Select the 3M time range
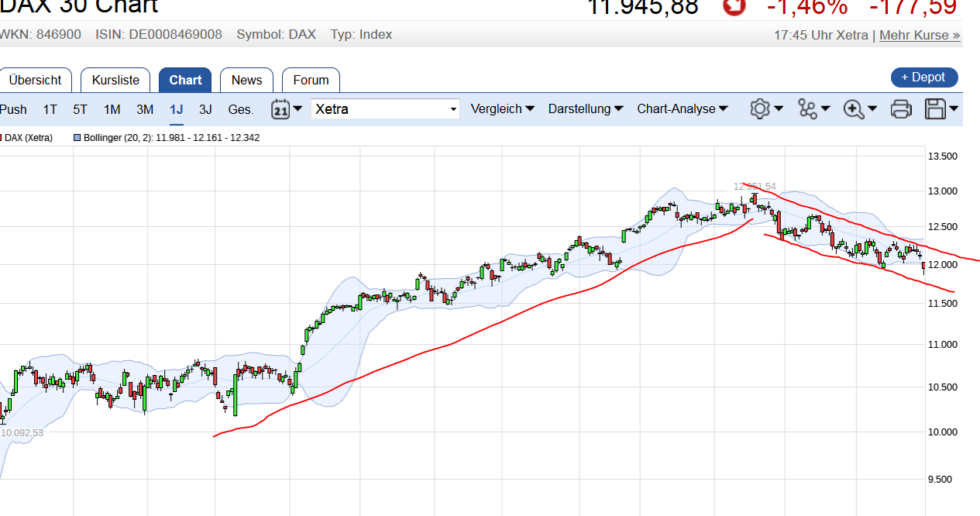This screenshot has width=980, height=516. coord(144,109)
